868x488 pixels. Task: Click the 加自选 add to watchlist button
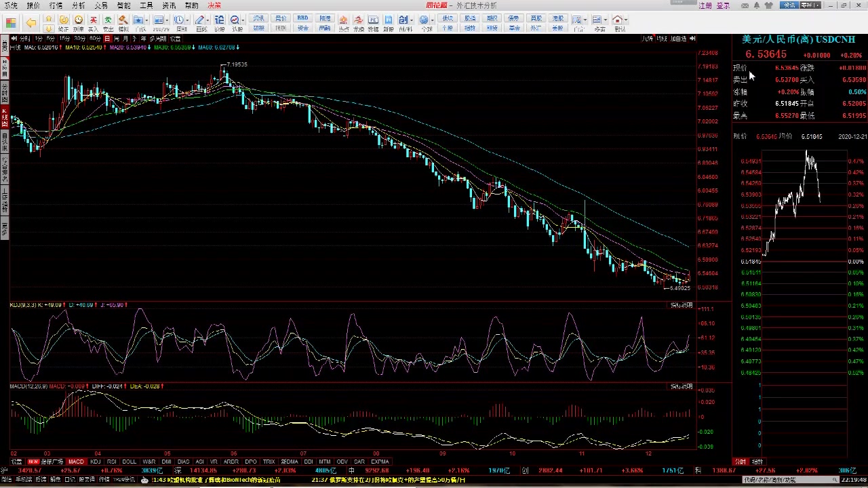pos(679,39)
